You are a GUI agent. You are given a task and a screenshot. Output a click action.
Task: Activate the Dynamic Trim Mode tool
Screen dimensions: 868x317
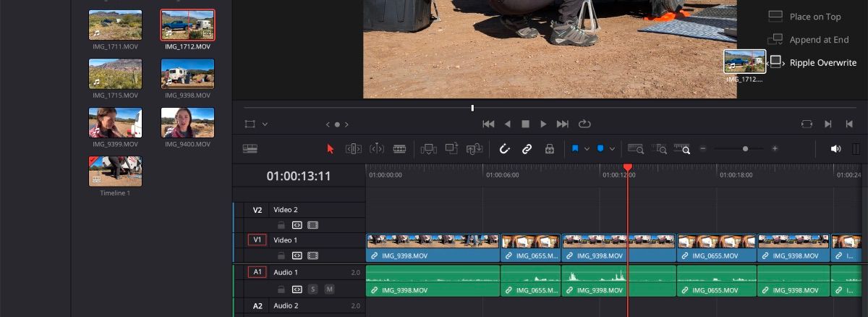point(377,148)
